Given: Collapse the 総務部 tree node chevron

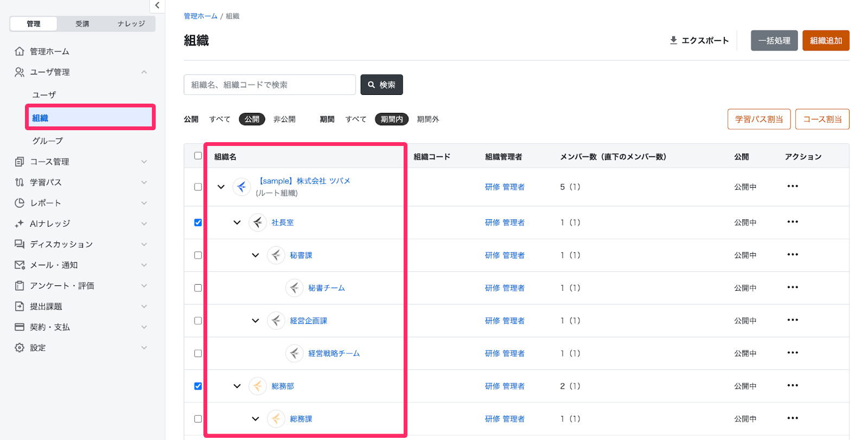Looking at the screenshot, I should 237,386.
